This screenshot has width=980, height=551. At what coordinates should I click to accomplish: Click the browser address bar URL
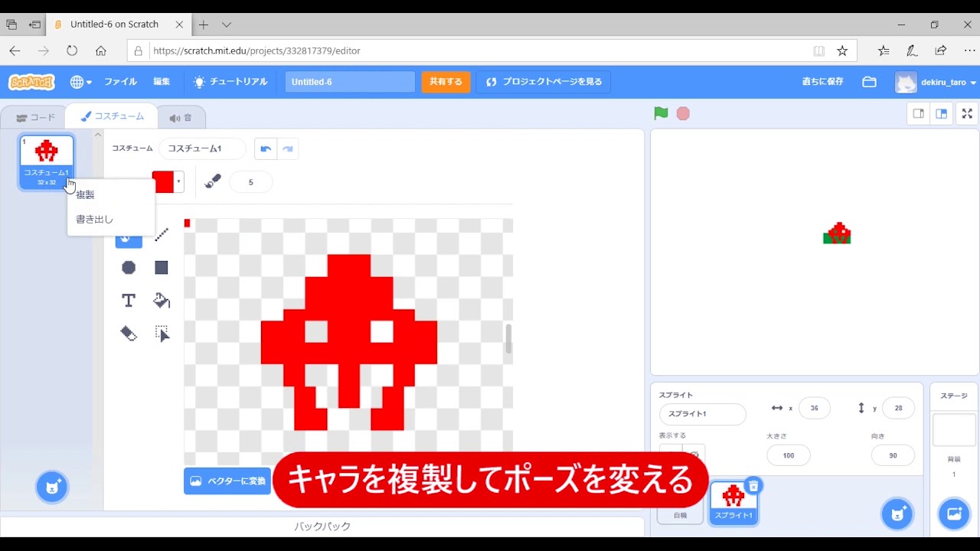[x=257, y=51]
